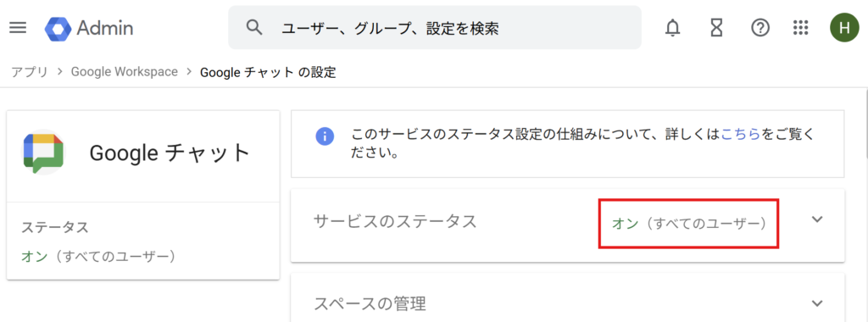
Task: Open the Google apps grid
Action: pos(800,28)
